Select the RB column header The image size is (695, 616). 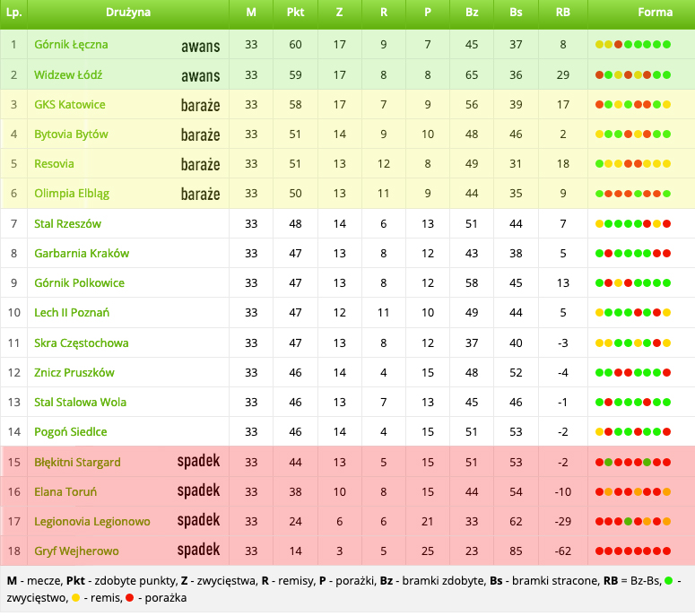tap(562, 13)
